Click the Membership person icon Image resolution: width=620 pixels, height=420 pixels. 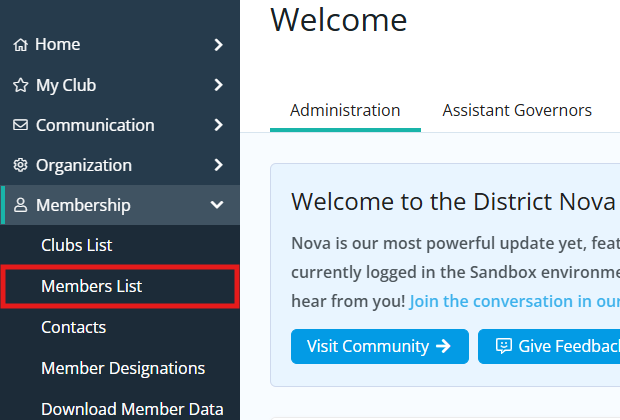coord(21,205)
